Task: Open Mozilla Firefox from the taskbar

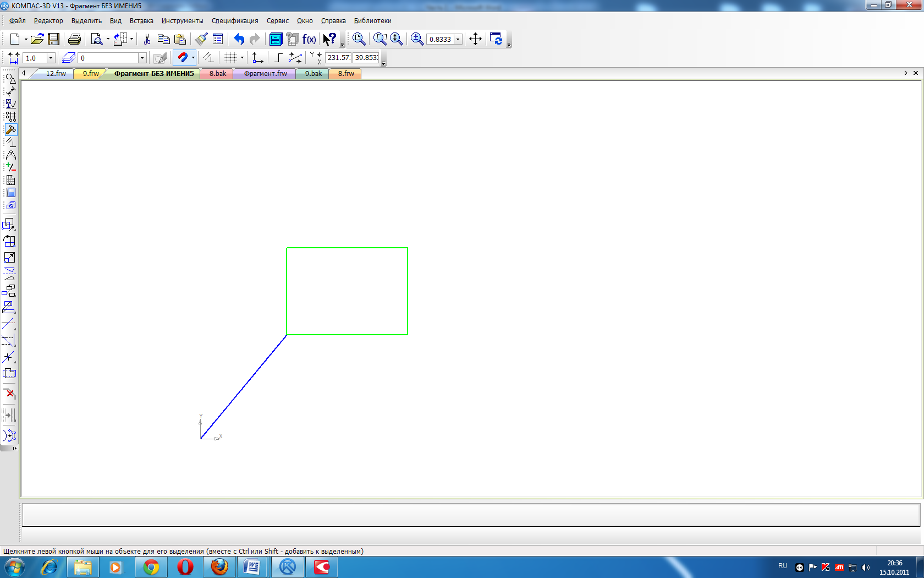Action: tap(219, 567)
